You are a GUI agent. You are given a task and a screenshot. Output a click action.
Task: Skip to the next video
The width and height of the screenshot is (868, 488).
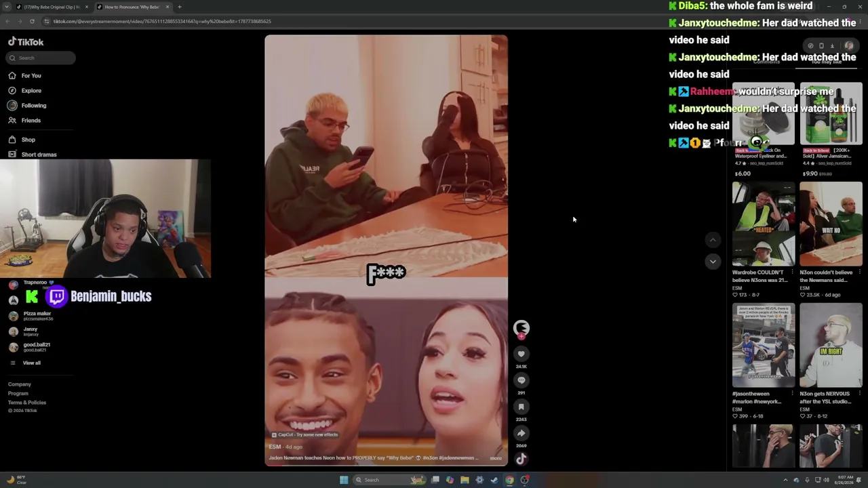coord(712,262)
